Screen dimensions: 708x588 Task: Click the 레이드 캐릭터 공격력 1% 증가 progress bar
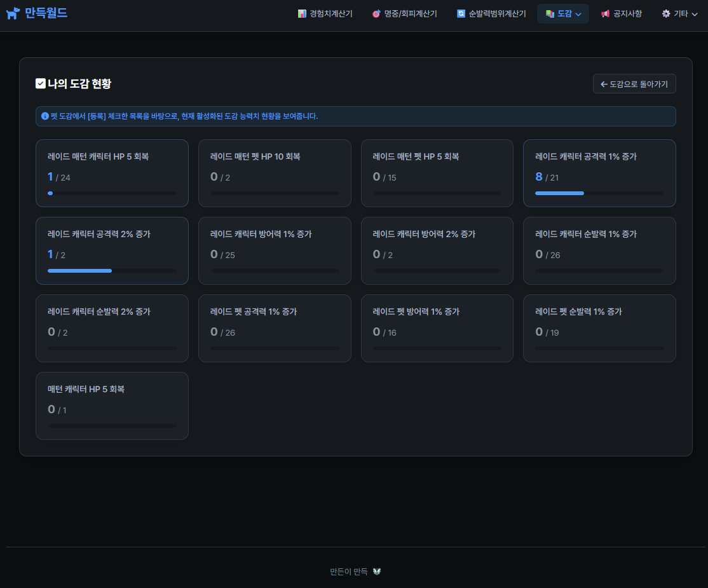click(599, 193)
